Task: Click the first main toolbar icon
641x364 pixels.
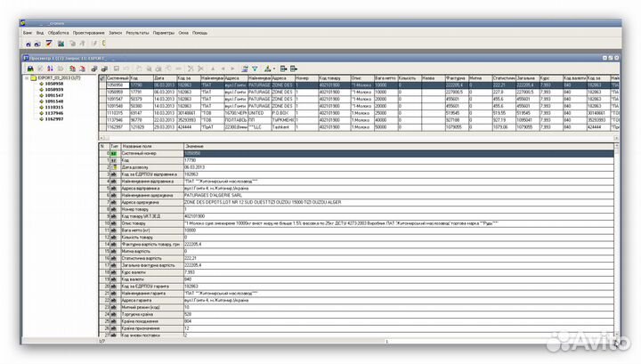Action: click(28, 44)
